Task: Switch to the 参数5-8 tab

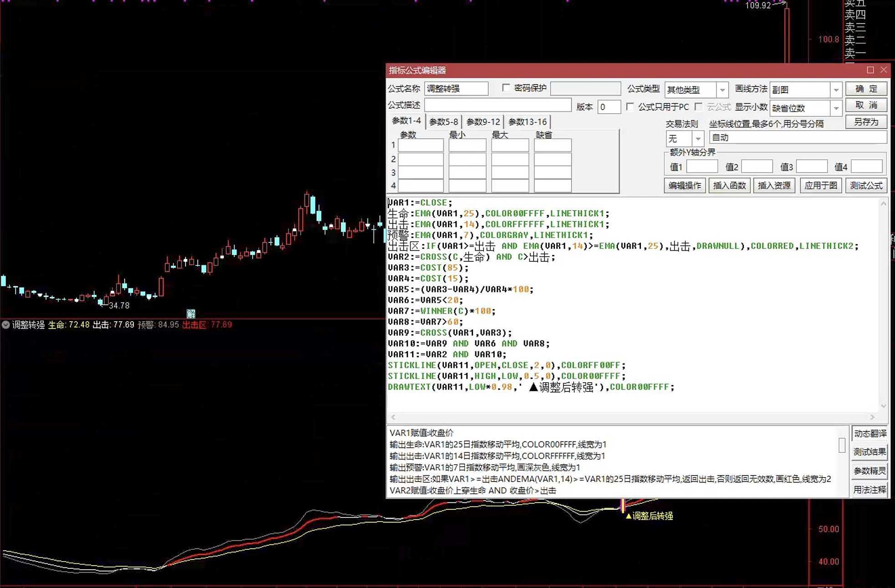Action: coord(443,122)
